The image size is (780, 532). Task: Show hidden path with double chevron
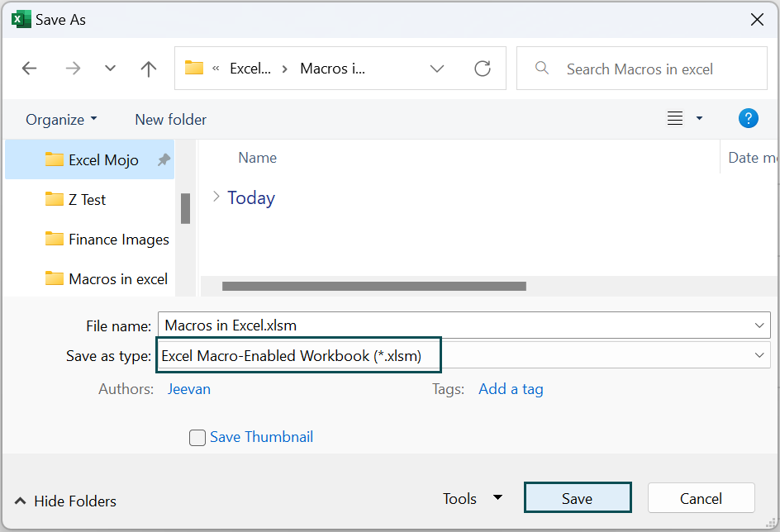tap(216, 69)
